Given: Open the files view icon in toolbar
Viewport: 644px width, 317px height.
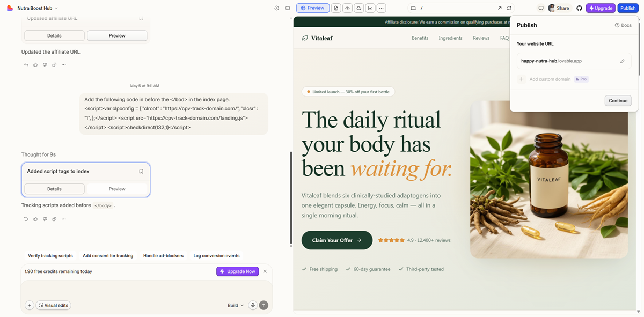Looking at the screenshot, I should 336,8.
